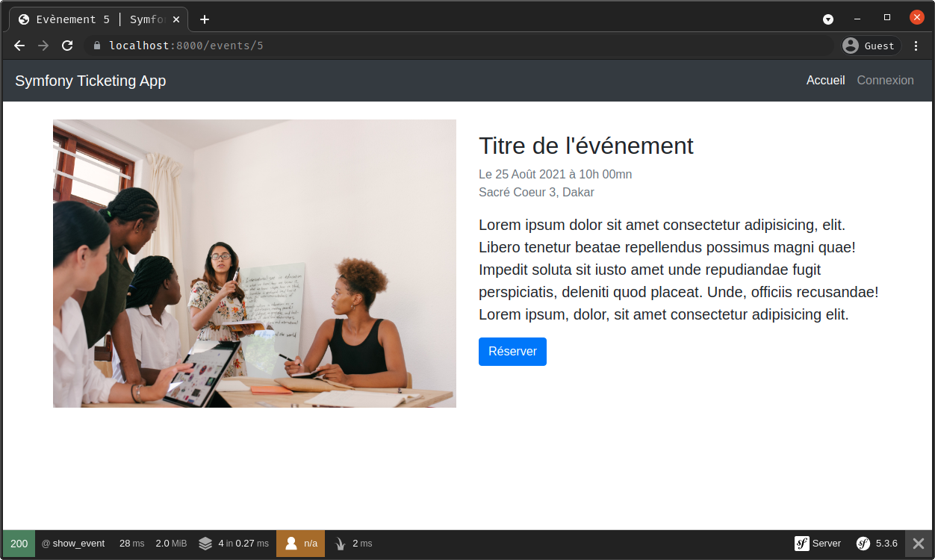Open the 200 status profiler panel
The image size is (935, 560).
click(x=19, y=544)
